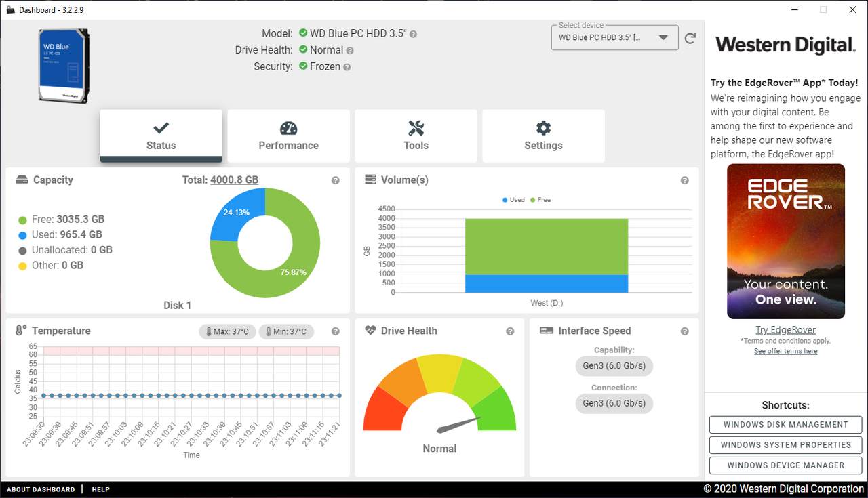Viewport: 868px width, 498px height.
Task: Open Windows Disk Management shortcut
Action: coord(785,425)
